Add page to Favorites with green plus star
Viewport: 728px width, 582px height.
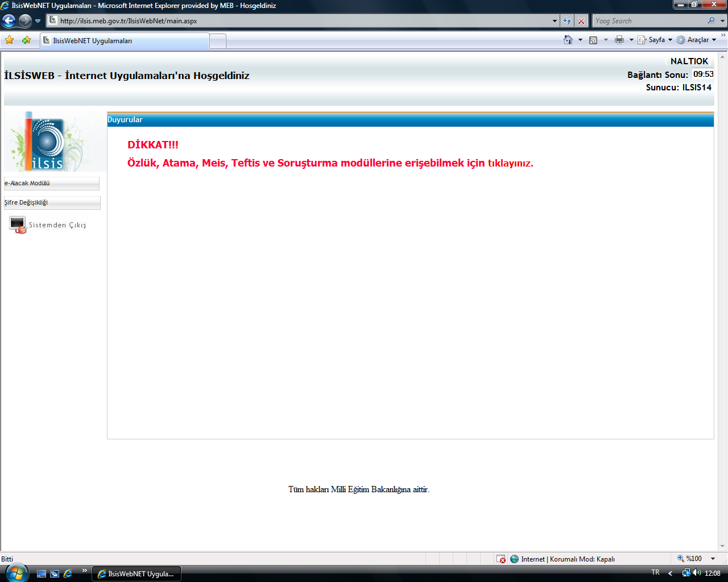click(x=26, y=40)
